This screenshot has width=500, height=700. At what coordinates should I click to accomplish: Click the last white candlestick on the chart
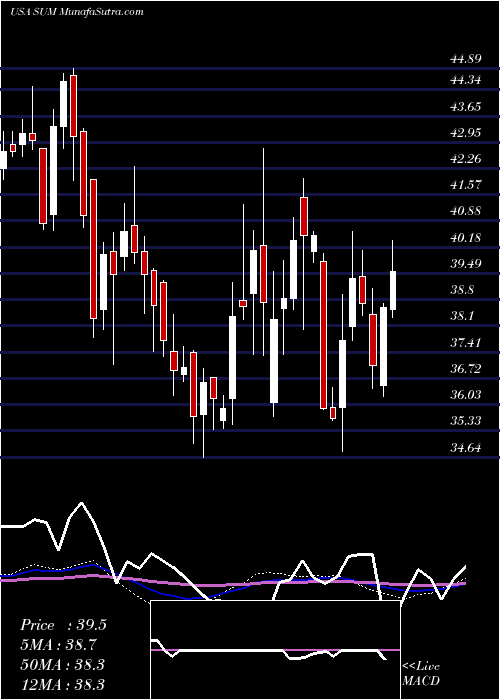click(393, 291)
